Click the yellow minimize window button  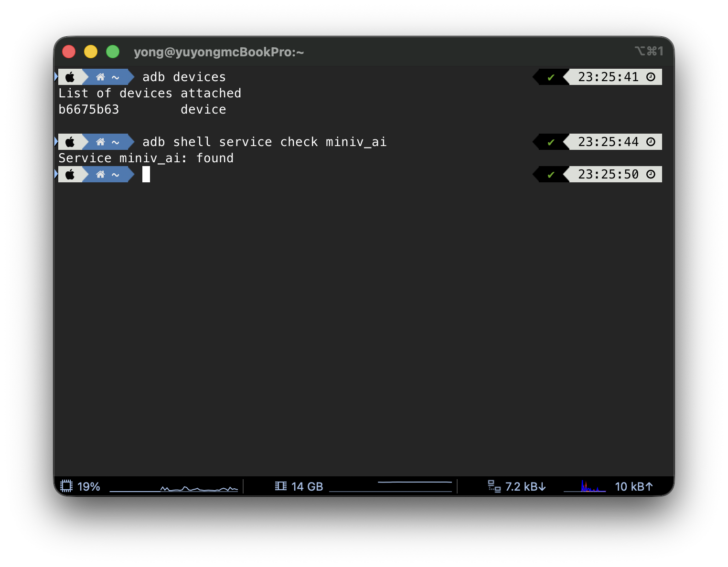(x=91, y=52)
